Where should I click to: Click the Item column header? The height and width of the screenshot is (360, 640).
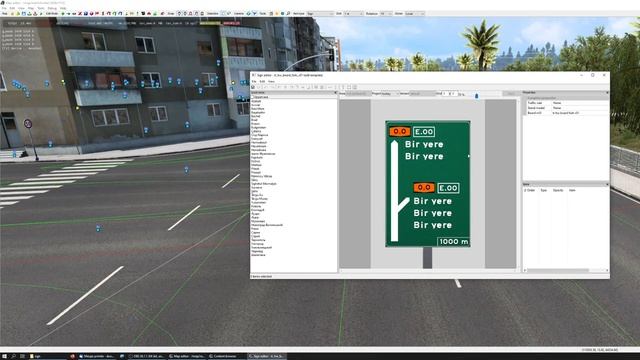pyautogui.click(x=572, y=190)
